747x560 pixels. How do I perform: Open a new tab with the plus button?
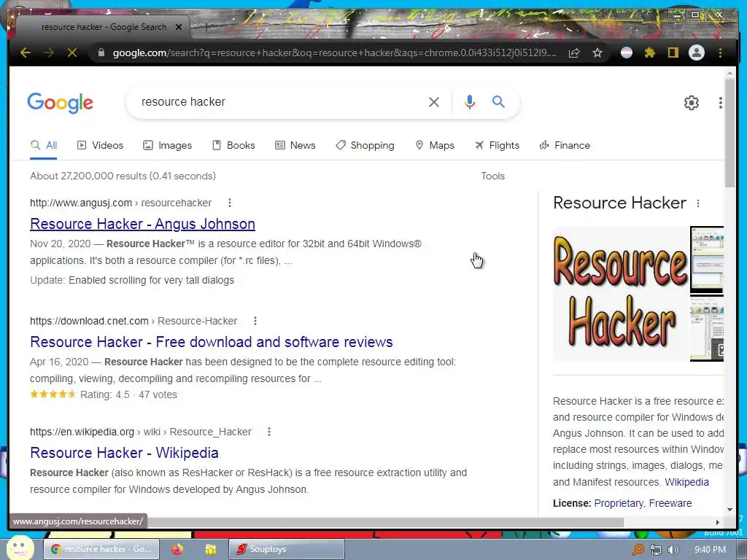coord(206,27)
